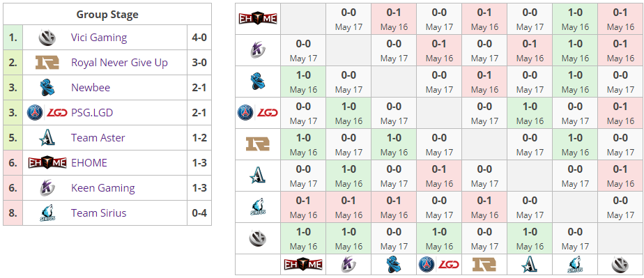Click the Newbee logo in the standings table
This screenshot has height=278, width=644.
coord(47,88)
